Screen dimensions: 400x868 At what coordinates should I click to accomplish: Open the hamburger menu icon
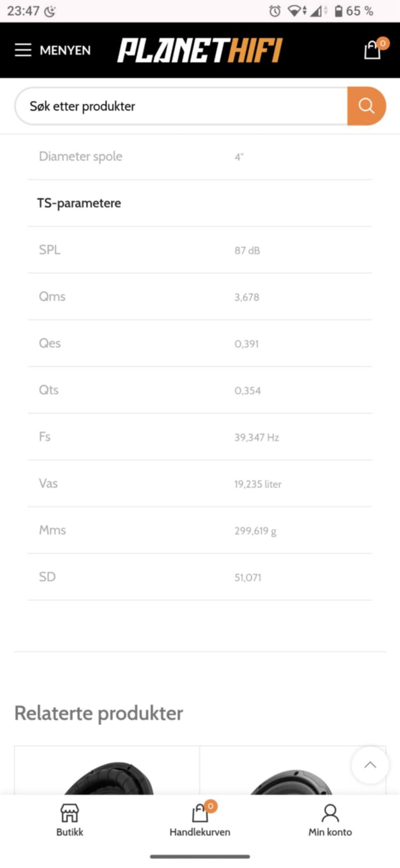pyautogui.click(x=23, y=50)
